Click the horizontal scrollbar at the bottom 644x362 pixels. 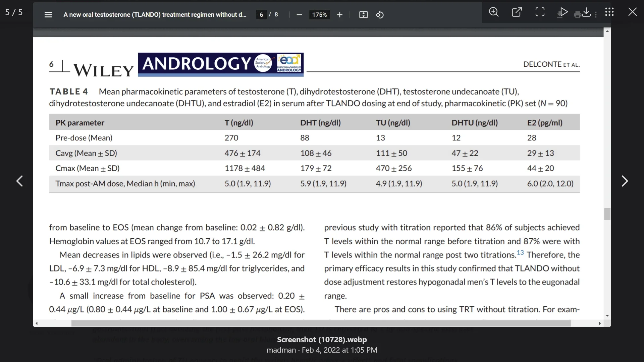(x=321, y=323)
